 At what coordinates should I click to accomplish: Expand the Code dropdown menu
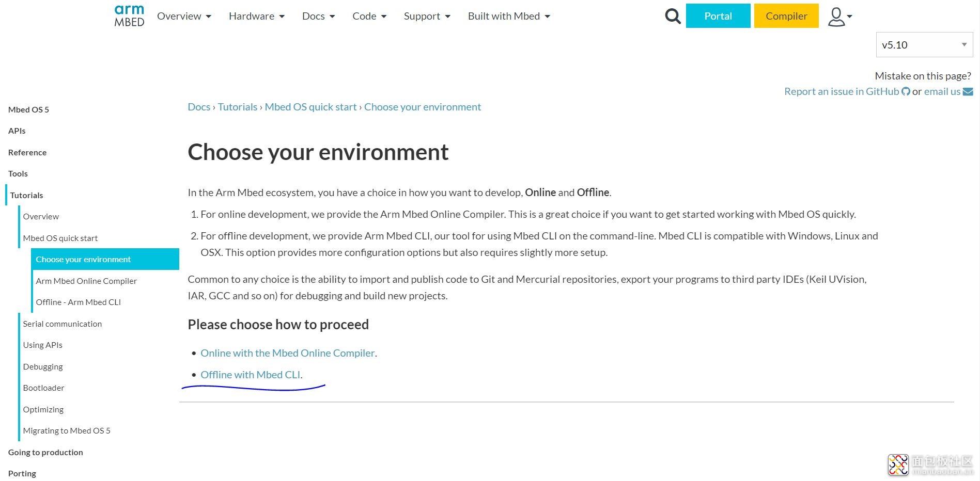[x=369, y=16]
